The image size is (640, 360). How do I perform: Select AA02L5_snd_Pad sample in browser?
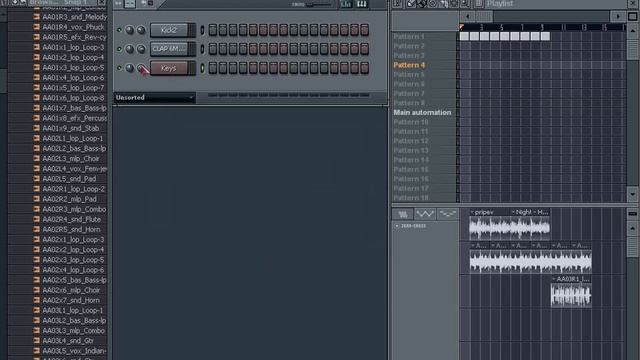(69, 179)
